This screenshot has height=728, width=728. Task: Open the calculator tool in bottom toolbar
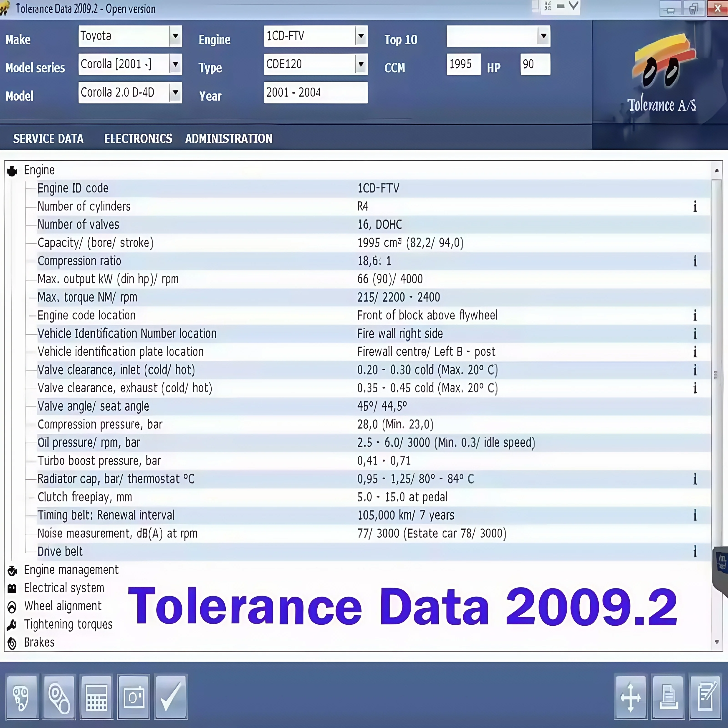pyautogui.click(x=96, y=697)
